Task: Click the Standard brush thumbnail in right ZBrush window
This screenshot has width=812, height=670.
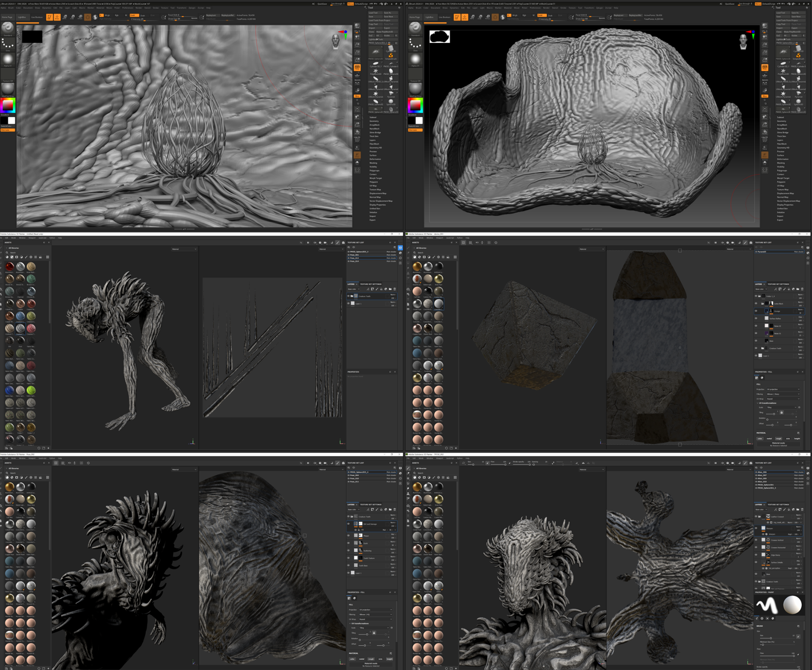Action: 415,27
